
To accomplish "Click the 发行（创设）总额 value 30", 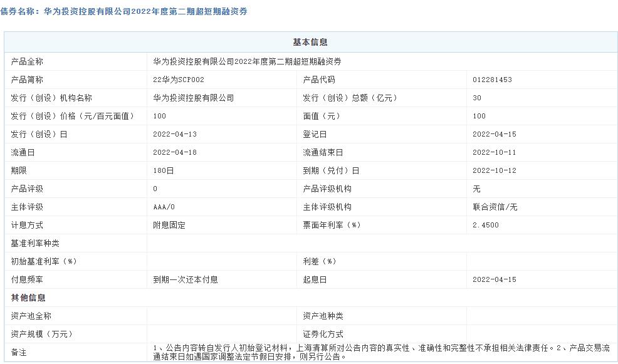I will click(x=477, y=98).
